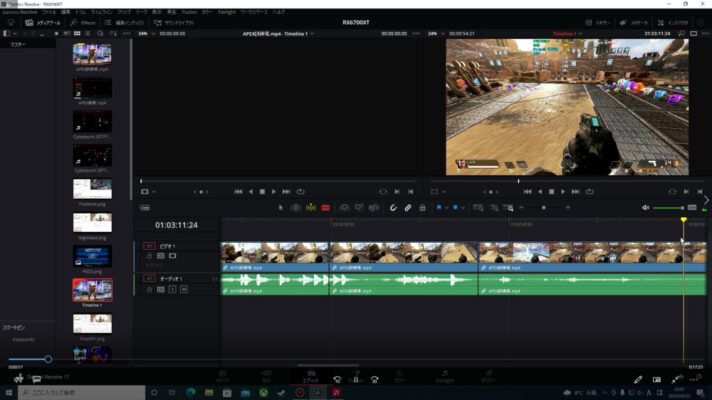Solo the Audio 1 track
Image resolution: width=712 pixels, height=400 pixels.
(x=173, y=289)
